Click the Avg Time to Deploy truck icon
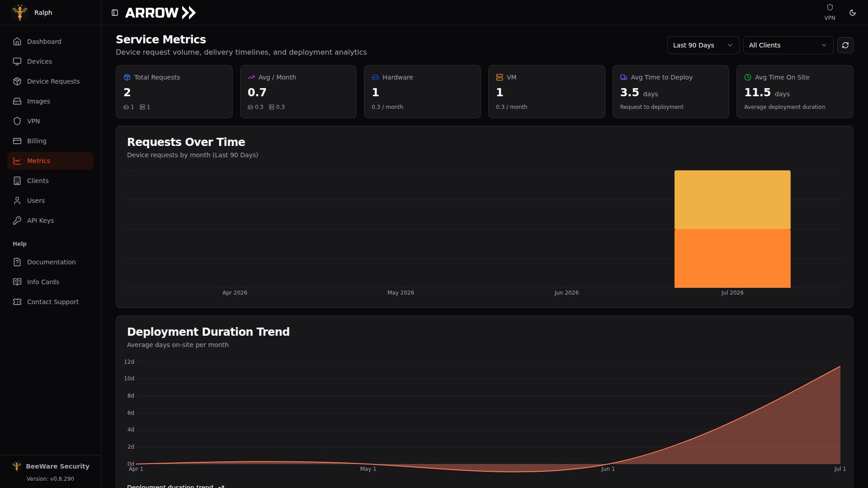This screenshot has width=868, height=488. 624,77
